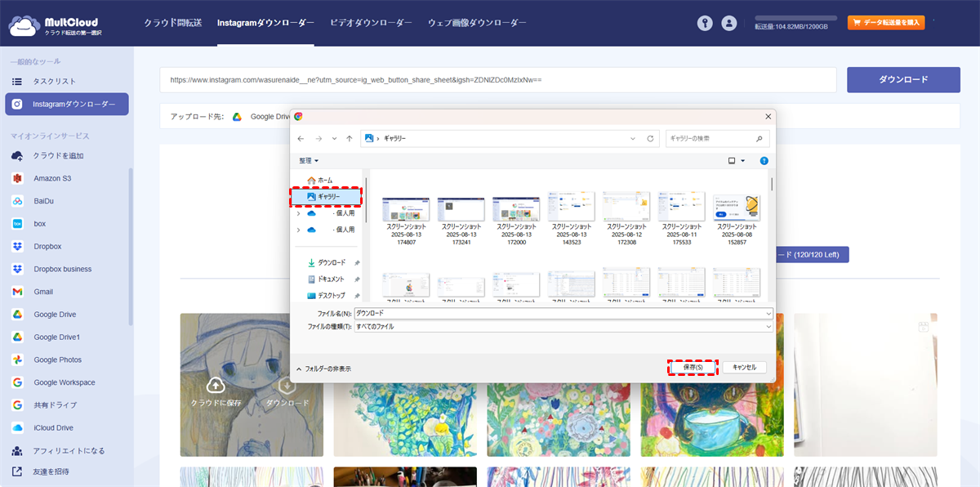980x487 pixels.
Task: Click the up-folder arrow in the save dialog
Action: [350, 139]
